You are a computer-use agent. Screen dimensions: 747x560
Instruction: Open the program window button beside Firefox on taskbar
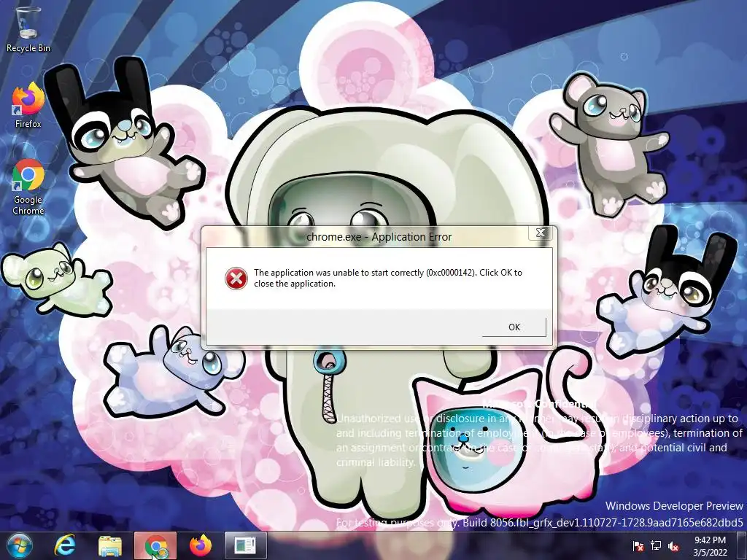coord(245,545)
